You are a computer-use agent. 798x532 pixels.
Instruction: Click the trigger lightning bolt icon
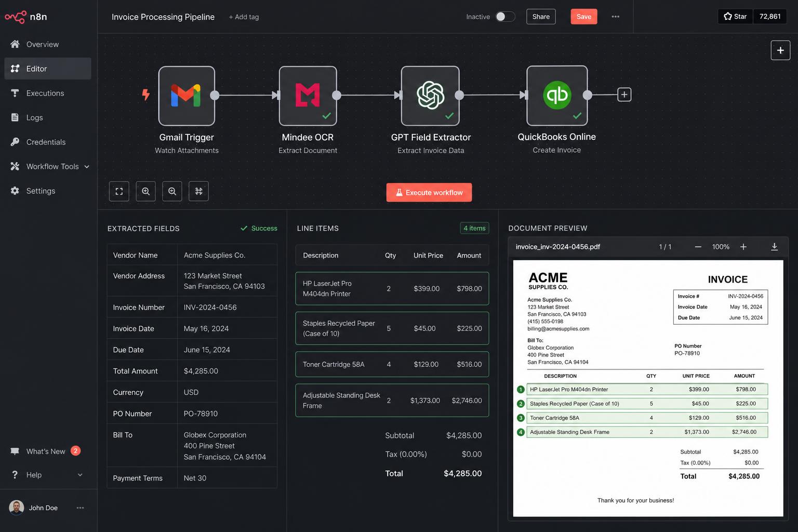(x=146, y=95)
